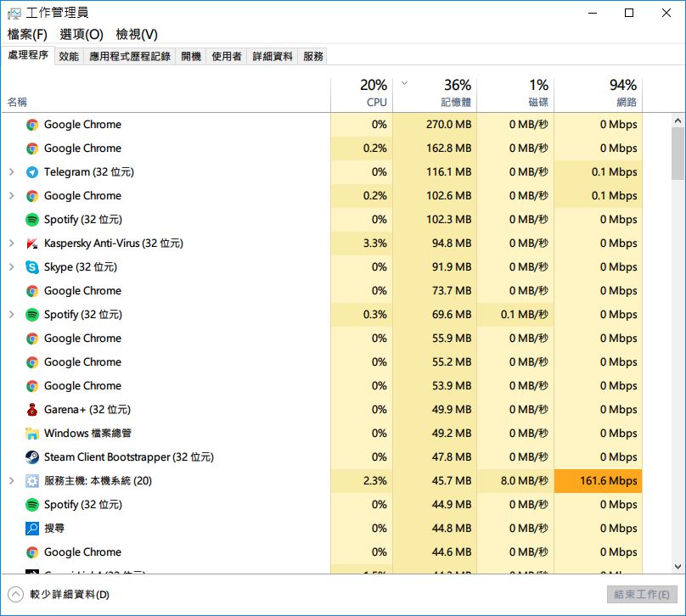Viewport: 686px width, 616px height.
Task: Collapse to fewer details with 較少詳細資料 arrow
Action: (15, 594)
